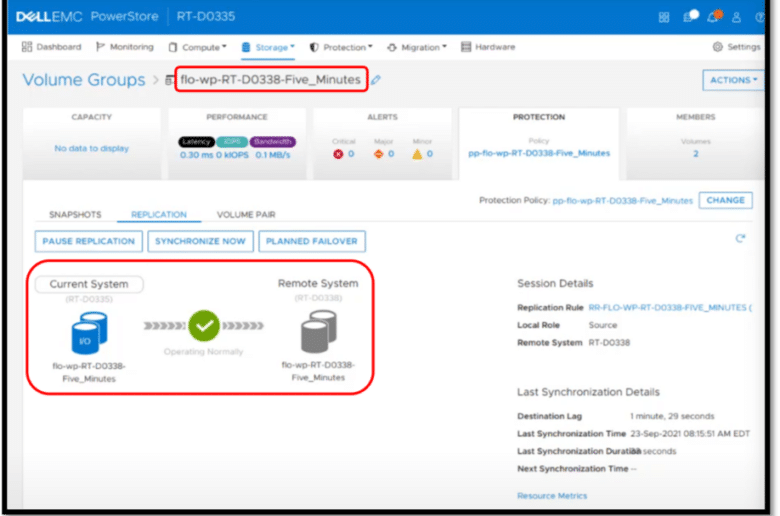Screen dimensions: 780x516
Task: Click the 0.1 MB/s bandwidth value
Action: 273,155
